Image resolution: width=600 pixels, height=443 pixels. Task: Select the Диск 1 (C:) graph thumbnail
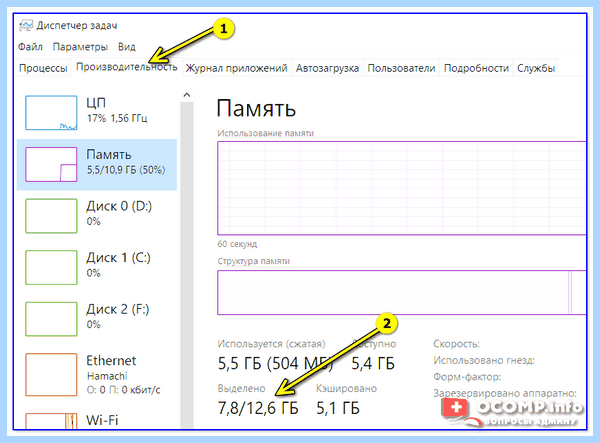[x=51, y=267]
